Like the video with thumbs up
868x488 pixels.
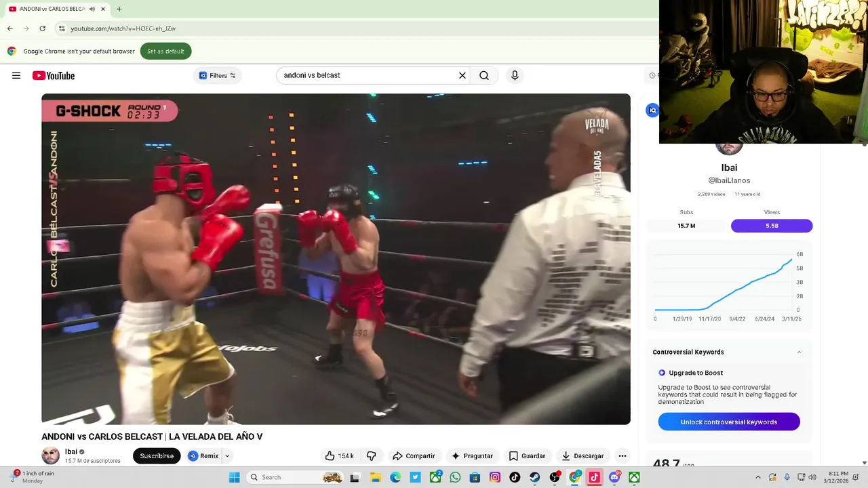tap(339, 456)
